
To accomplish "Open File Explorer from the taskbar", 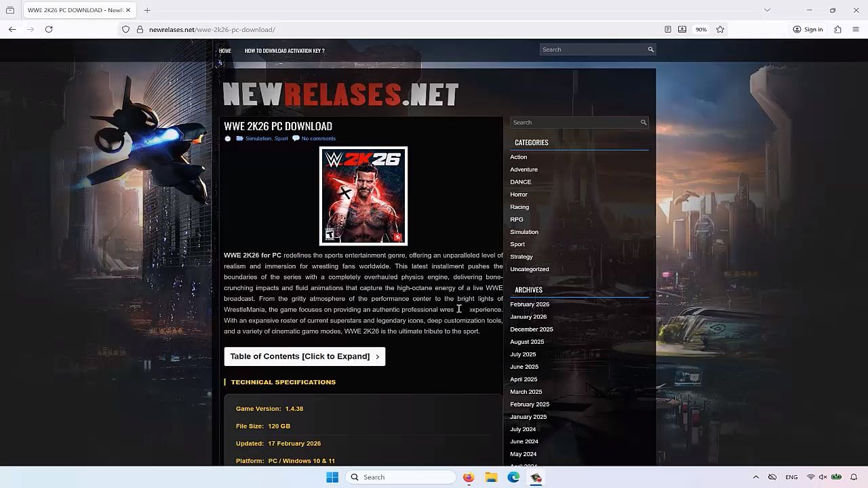I will 491,477.
